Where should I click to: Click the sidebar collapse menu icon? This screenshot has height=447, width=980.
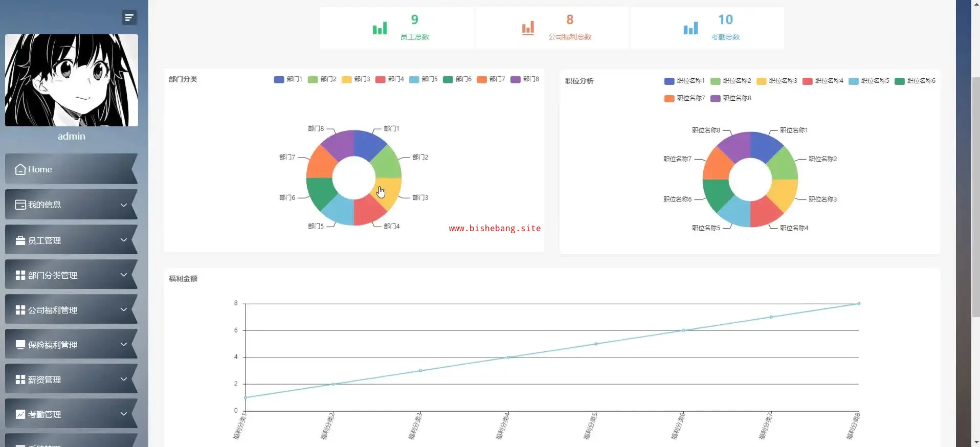(129, 17)
